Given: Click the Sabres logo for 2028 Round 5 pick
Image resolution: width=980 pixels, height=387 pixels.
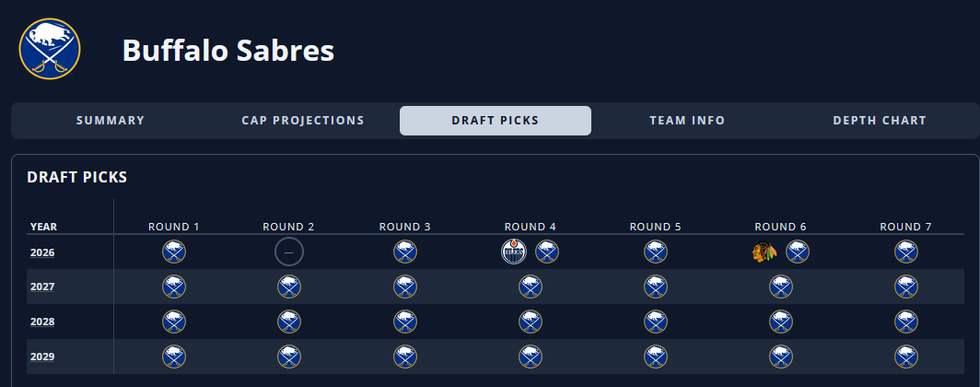Looking at the screenshot, I should (656, 322).
